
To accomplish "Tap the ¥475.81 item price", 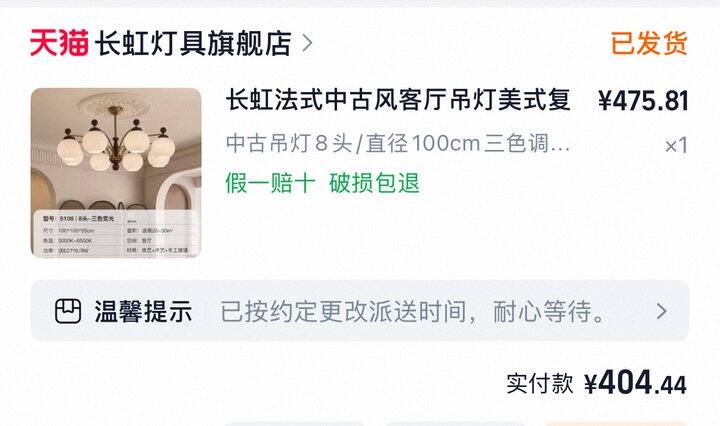I will click(x=643, y=101).
